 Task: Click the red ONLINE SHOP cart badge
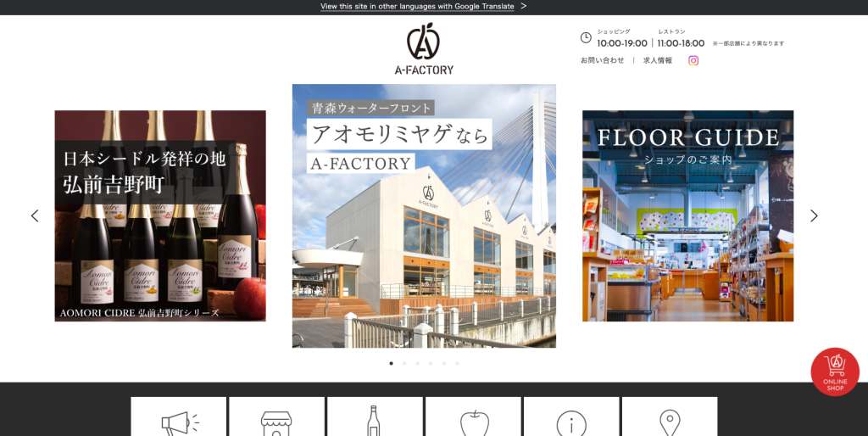(835, 372)
